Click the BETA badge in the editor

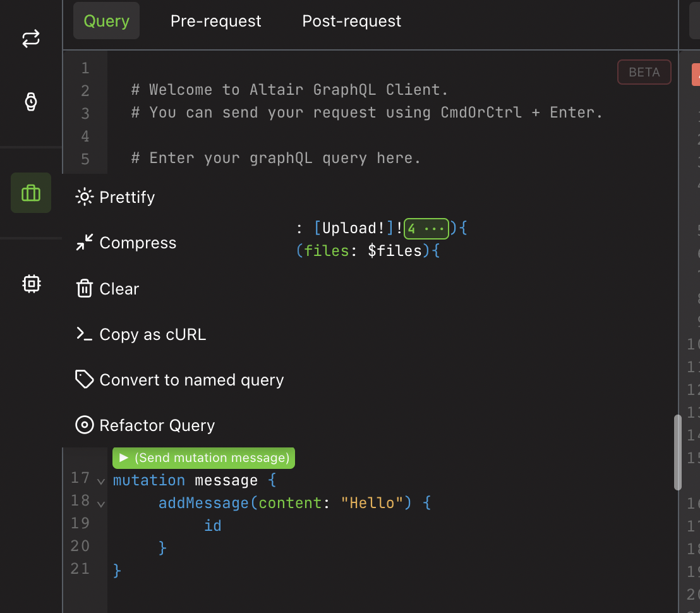pos(644,72)
